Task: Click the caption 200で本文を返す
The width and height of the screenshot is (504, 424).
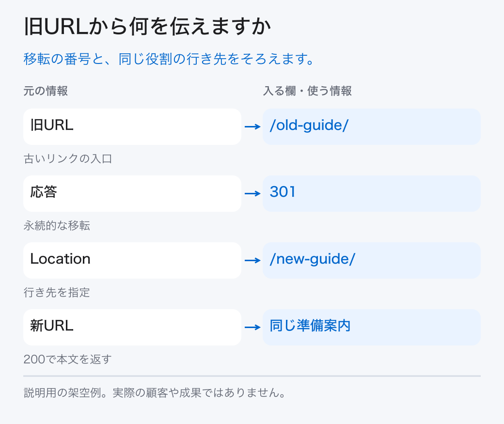Action: pos(67,360)
